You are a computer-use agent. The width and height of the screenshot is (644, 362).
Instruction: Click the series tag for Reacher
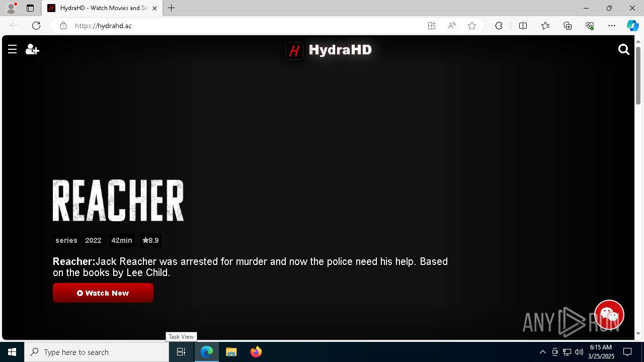pyautogui.click(x=66, y=240)
